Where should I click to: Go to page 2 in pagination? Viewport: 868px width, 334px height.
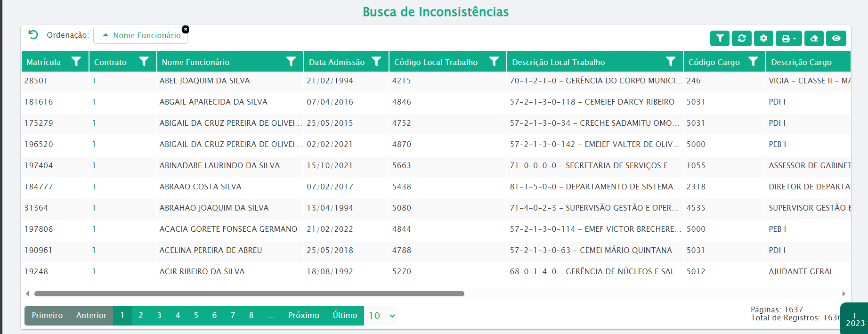pyautogui.click(x=141, y=316)
